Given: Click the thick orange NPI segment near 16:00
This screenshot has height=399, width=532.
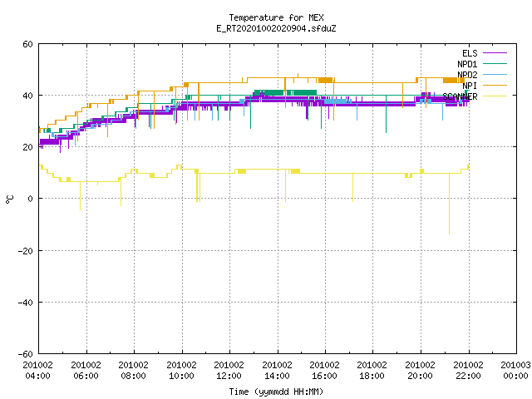Looking at the screenshot, I should coord(325,80).
